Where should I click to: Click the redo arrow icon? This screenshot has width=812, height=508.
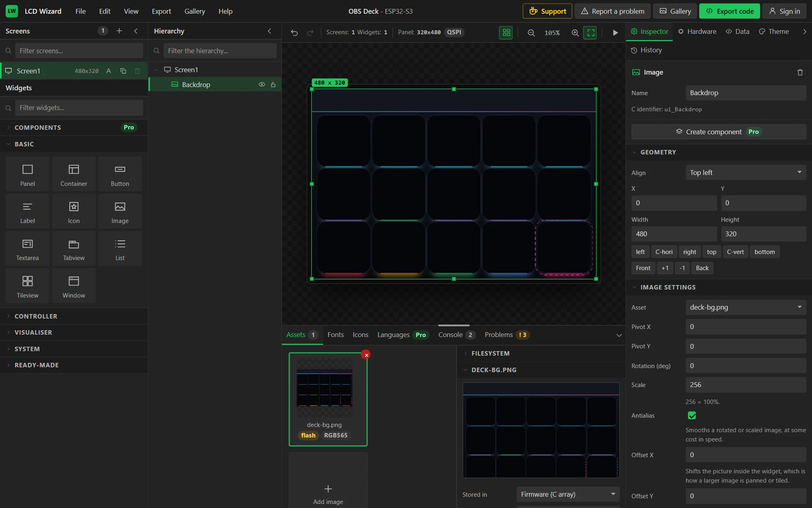310,32
